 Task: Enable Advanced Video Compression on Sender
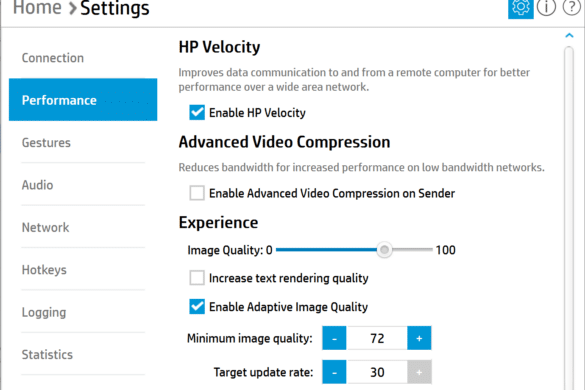[x=197, y=193]
